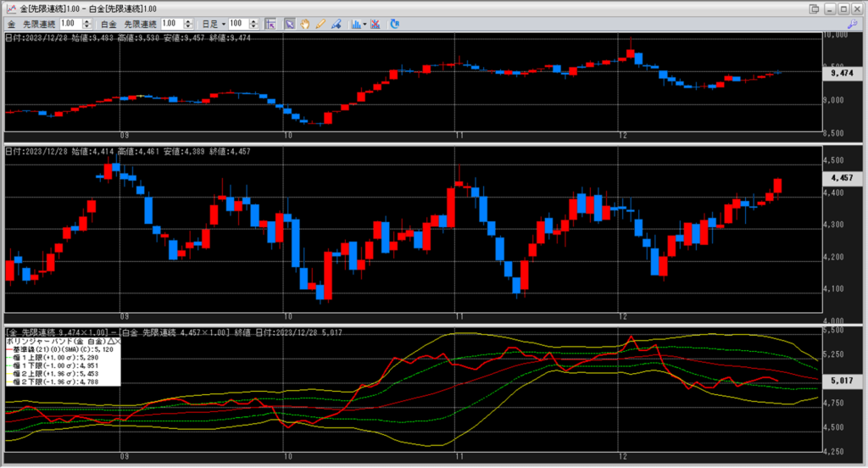Click the delete indicators chart icon
This screenshot has height=468, width=868.
point(376,24)
